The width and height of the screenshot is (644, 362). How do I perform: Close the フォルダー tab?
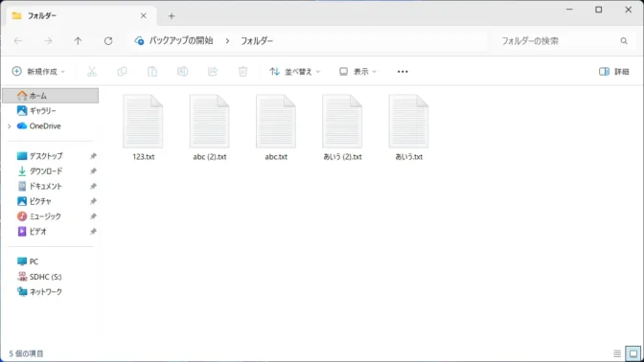tap(144, 15)
